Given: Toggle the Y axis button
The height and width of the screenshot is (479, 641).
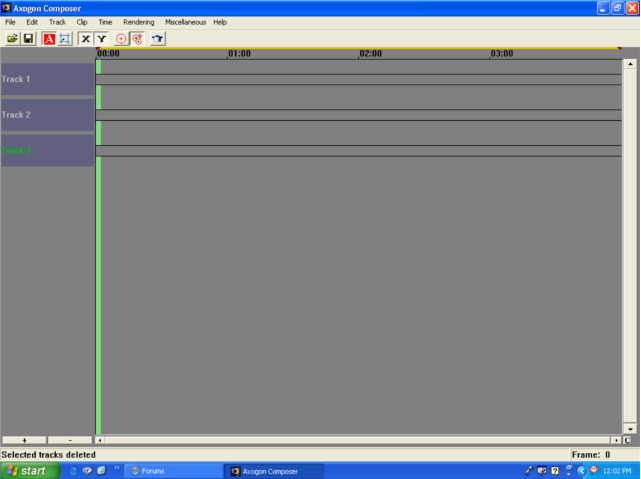Looking at the screenshot, I should pos(101,39).
